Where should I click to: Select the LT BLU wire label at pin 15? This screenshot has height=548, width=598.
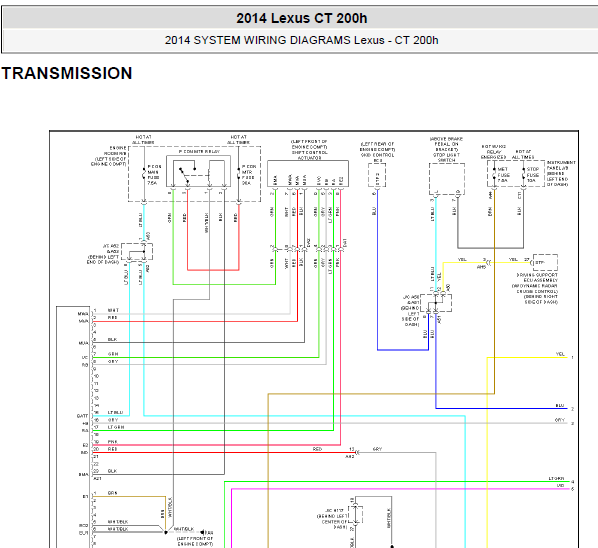pos(115,412)
